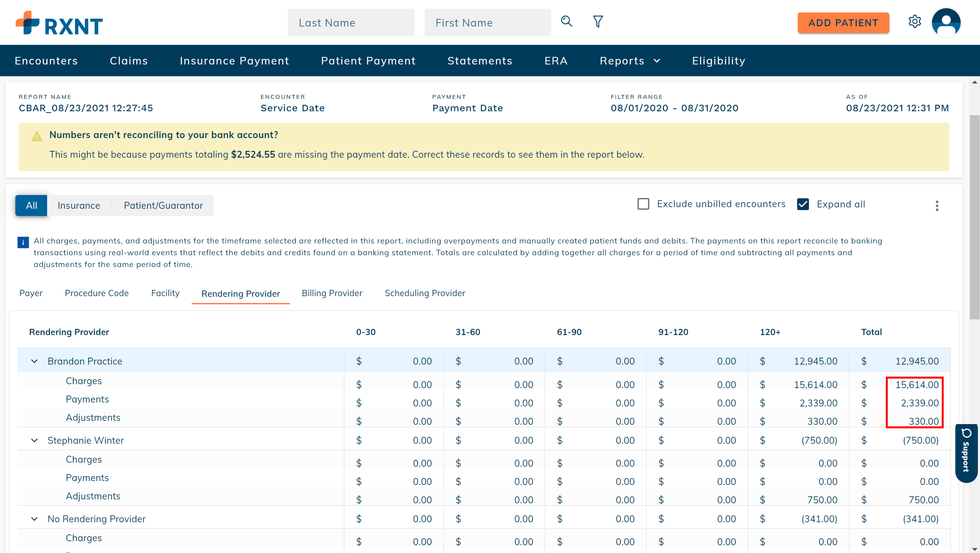Open the user profile avatar

(946, 23)
